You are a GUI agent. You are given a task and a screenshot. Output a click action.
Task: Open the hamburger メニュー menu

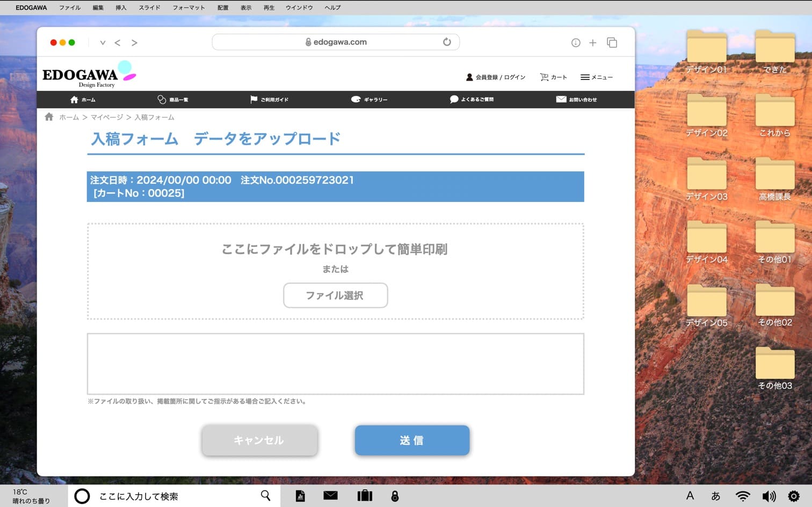coord(596,77)
